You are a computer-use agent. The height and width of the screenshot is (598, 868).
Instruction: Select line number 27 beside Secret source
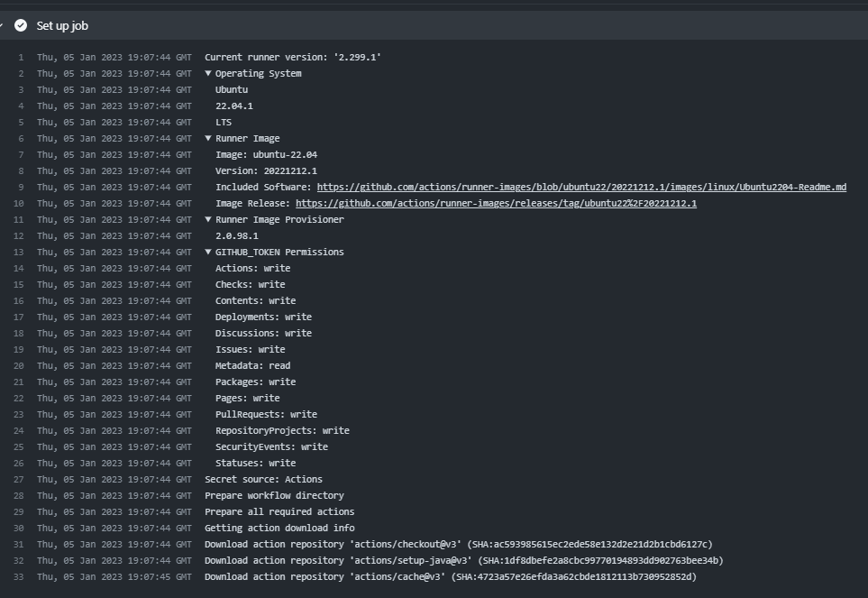[16, 479]
